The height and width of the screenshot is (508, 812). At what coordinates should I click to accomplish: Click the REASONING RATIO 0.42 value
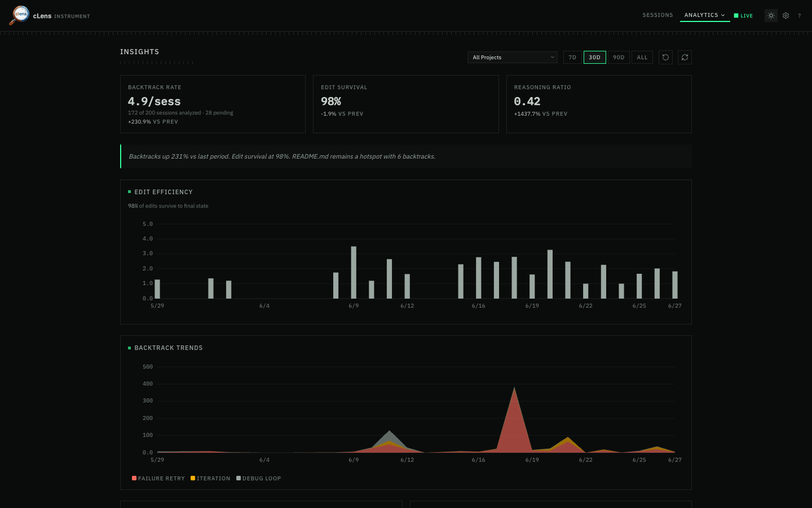tap(527, 101)
